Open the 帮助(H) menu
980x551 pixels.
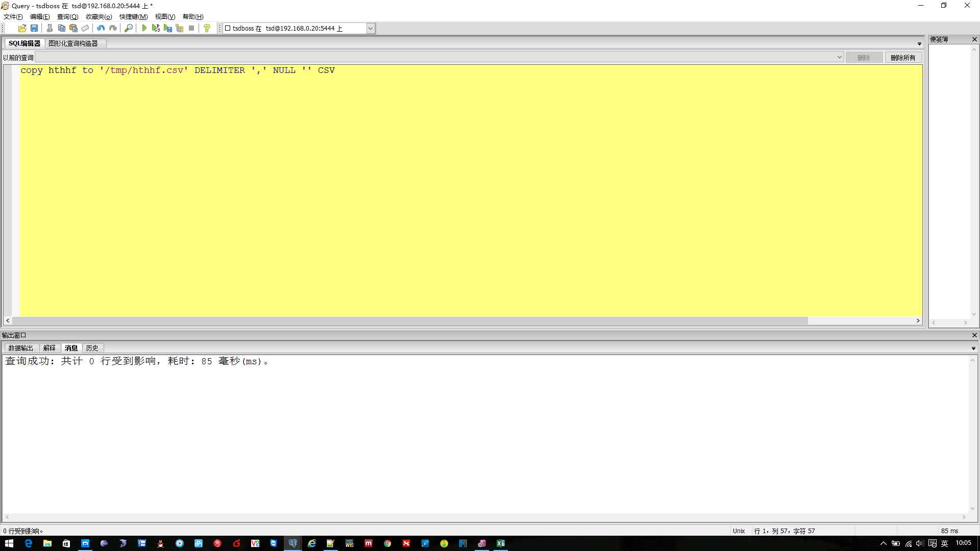pyautogui.click(x=193, y=17)
